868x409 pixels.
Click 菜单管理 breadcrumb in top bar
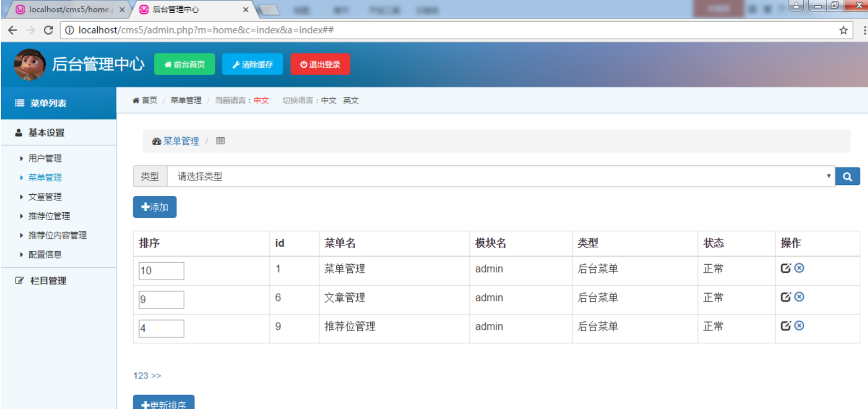(186, 100)
